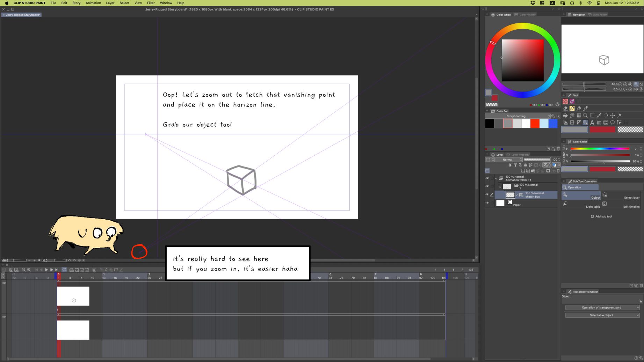This screenshot has width=644, height=362.
Task: Pick the Move layer tool
Action: pyautogui.click(x=613, y=116)
